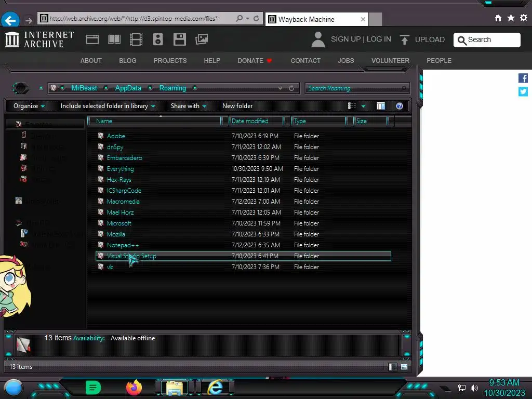532x399 pixels.
Task: Click the New folder button
Action: point(237,106)
